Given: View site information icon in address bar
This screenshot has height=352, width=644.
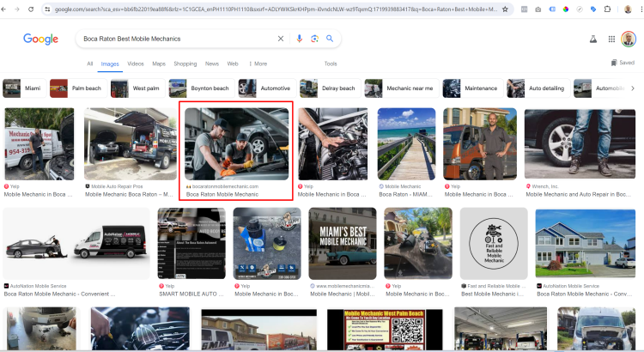Looking at the screenshot, I should (x=47, y=9).
